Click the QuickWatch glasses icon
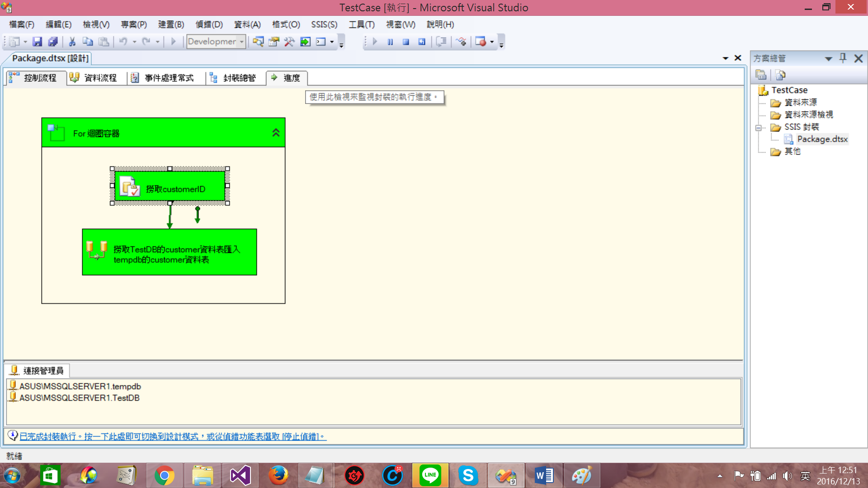This screenshot has height=488, width=868. (x=461, y=42)
